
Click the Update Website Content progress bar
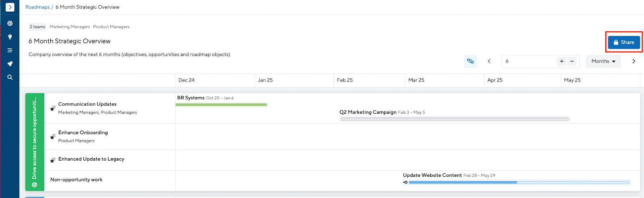point(518,182)
